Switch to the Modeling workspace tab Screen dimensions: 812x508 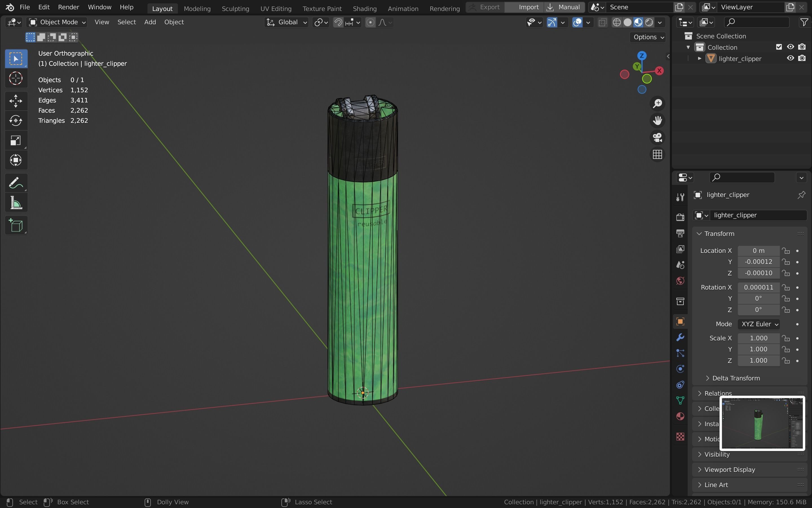tap(197, 8)
